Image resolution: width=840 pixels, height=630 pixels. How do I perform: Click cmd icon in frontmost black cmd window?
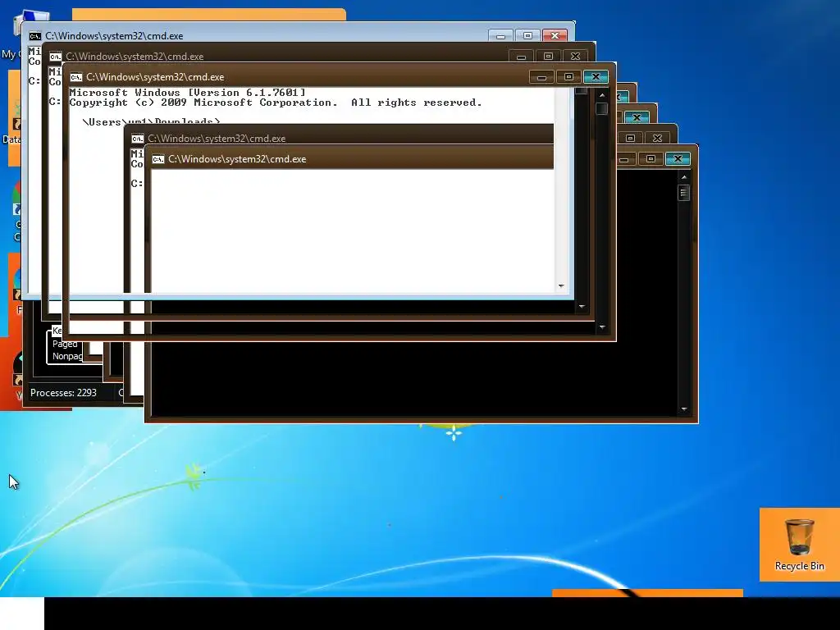click(x=158, y=159)
